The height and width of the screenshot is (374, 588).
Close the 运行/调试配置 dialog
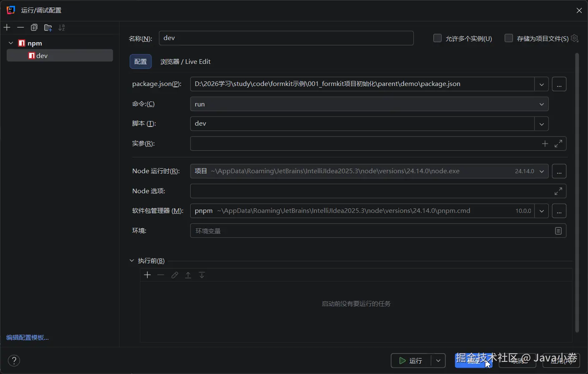tap(579, 10)
